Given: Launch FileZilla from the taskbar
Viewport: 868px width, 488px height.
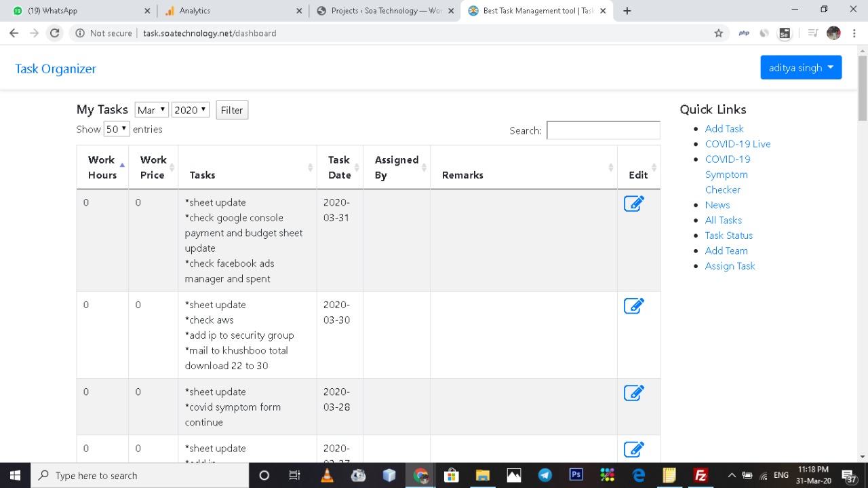Looking at the screenshot, I should [x=701, y=475].
